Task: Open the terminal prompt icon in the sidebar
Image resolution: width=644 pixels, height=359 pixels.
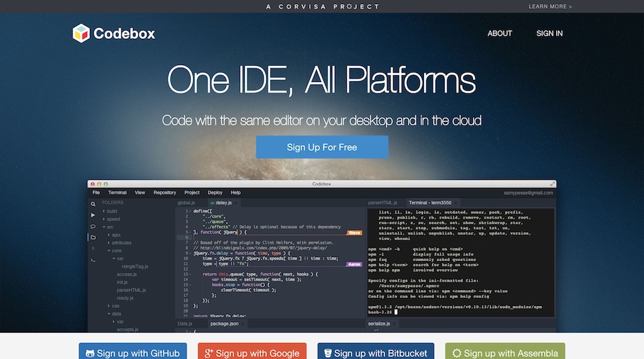Action: pyautogui.click(x=93, y=260)
